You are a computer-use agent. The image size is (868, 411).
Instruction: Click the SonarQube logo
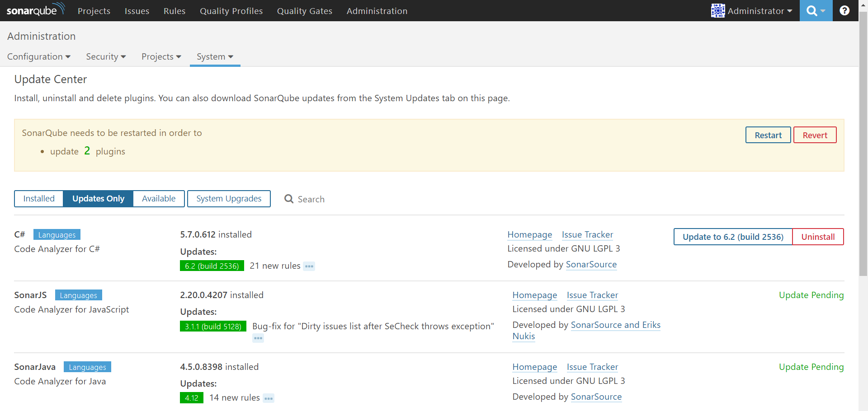(x=36, y=9)
